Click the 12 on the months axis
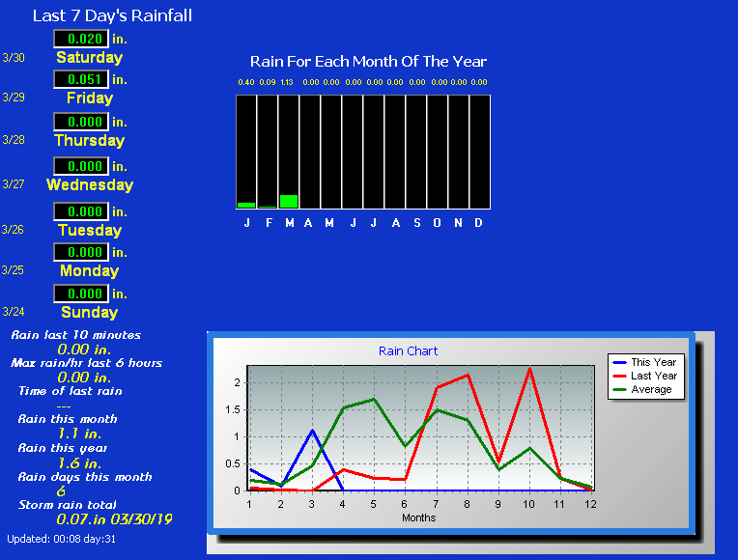 [590, 504]
